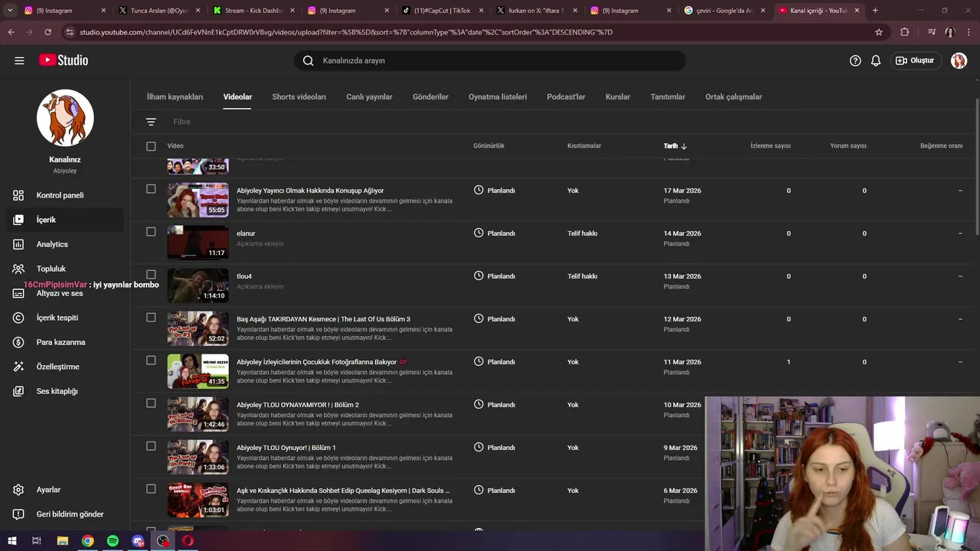Open tlou4 video title link
The height and width of the screenshot is (551, 980).
tap(244, 276)
